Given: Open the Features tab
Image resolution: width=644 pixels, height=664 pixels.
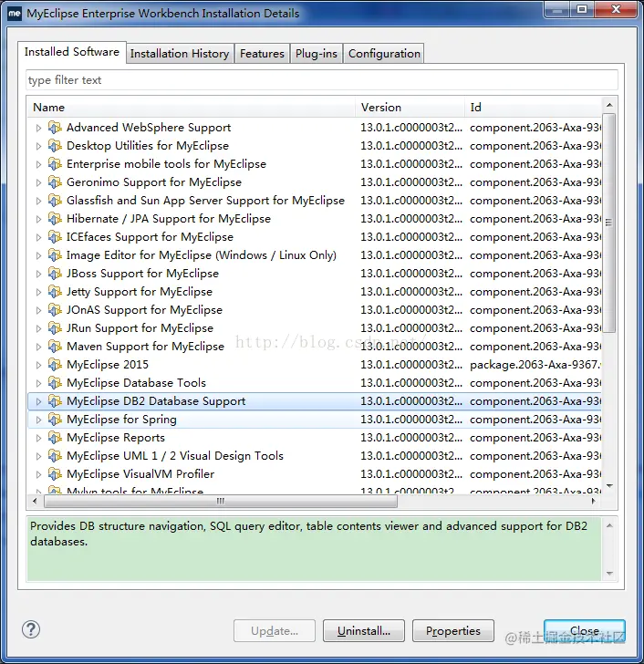Looking at the screenshot, I should [x=262, y=54].
